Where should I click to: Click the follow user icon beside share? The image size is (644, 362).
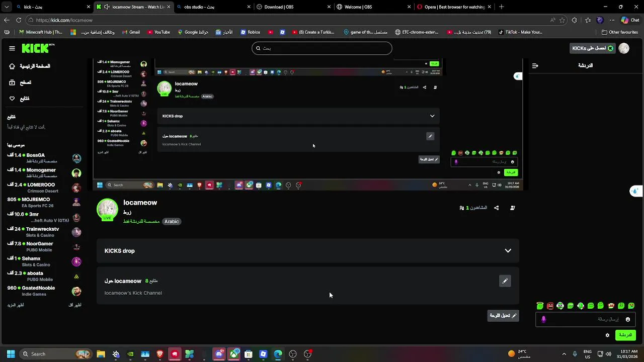pos(512,208)
